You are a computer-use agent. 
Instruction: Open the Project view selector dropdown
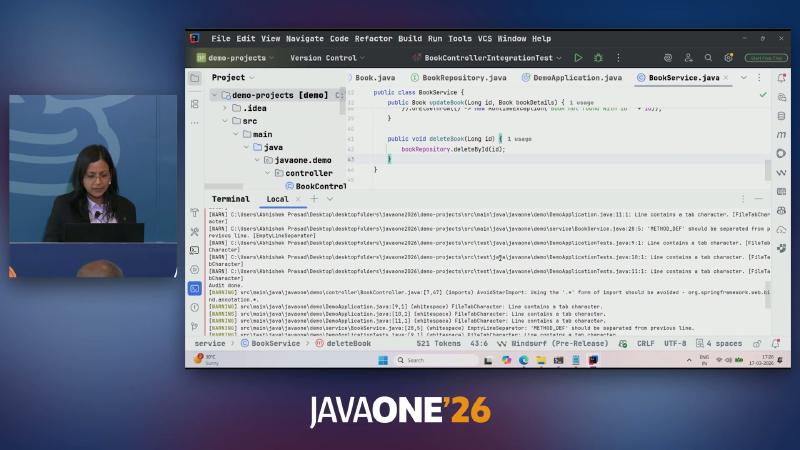[233, 78]
